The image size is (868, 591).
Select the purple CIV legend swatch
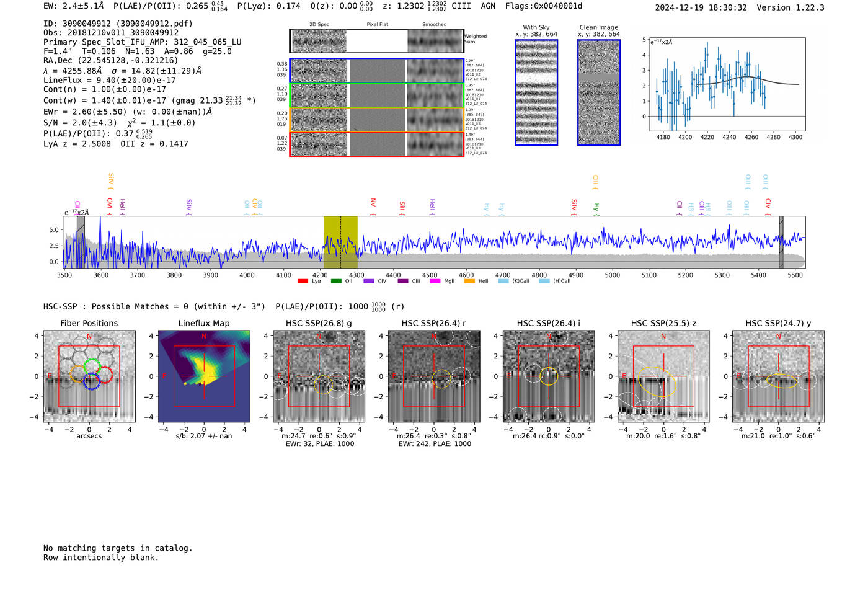click(369, 281)
